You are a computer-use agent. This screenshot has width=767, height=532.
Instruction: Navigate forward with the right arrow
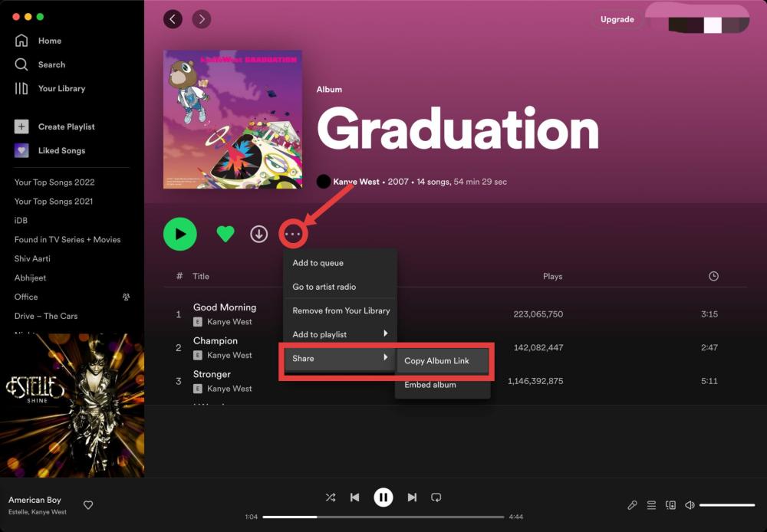point(202,20)
